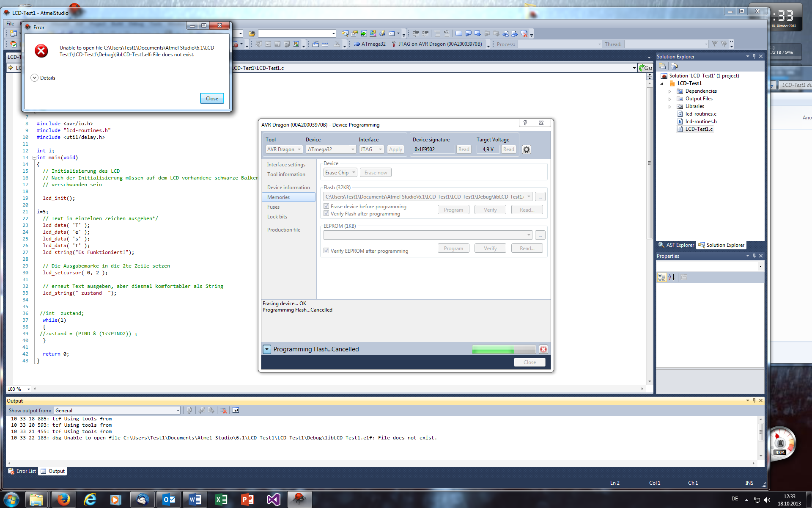
Task: Open Word from the taskbar
Action: 195,500
